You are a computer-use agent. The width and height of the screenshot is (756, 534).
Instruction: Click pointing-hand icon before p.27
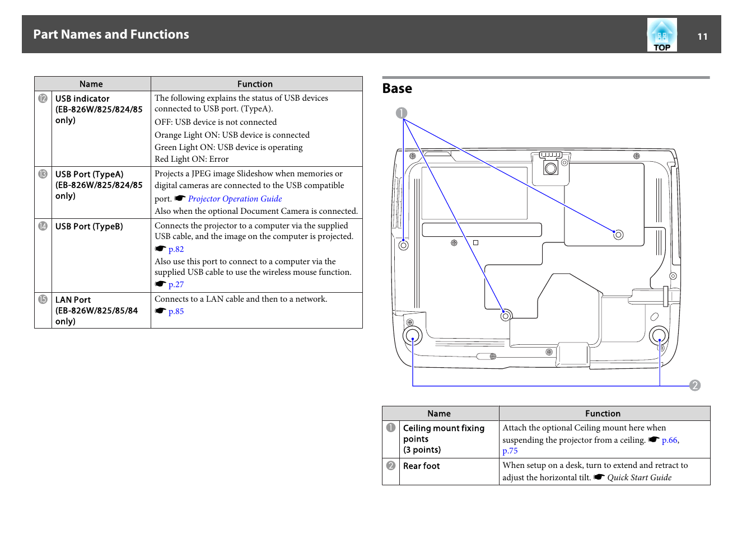pos(161,284)
